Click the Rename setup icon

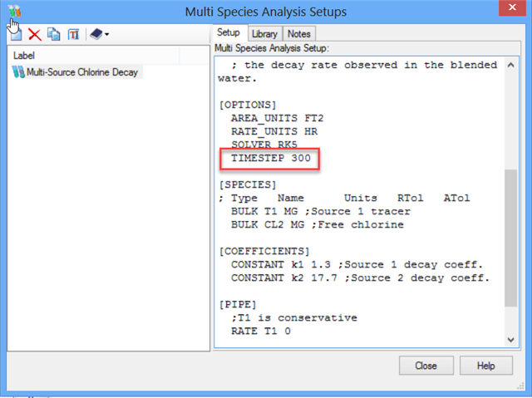click(73, 34)
